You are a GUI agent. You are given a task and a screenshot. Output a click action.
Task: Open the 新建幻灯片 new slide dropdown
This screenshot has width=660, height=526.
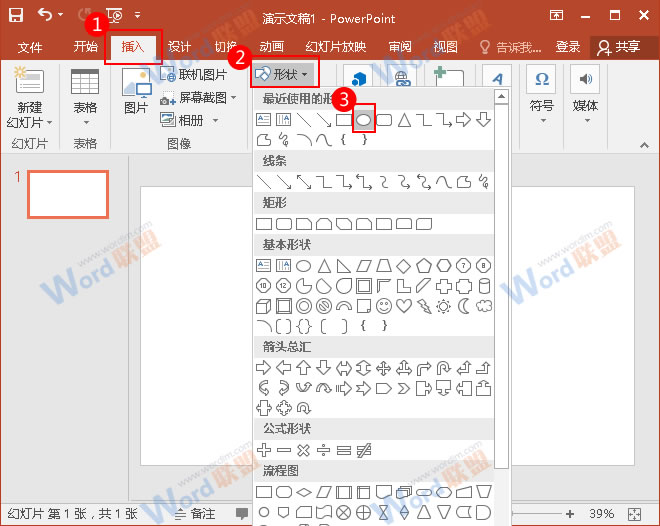30,113
